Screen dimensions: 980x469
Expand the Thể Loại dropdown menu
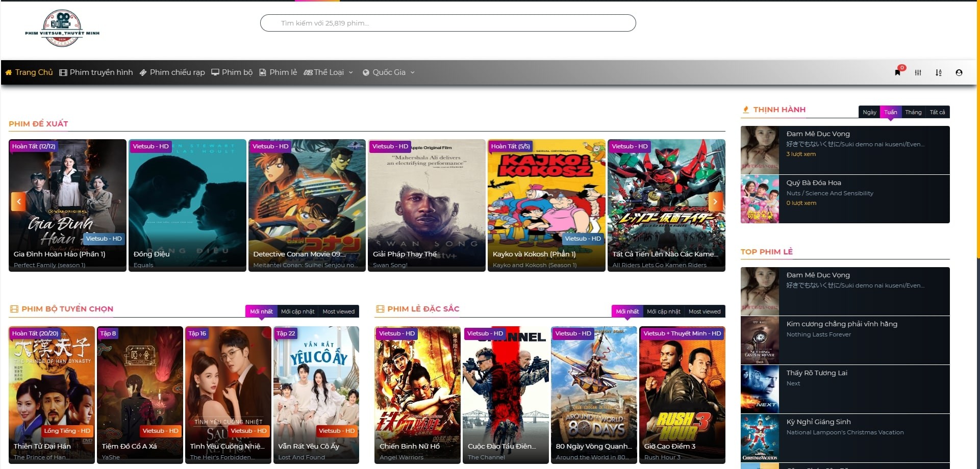pyautogui.click(x=329, y=72)
